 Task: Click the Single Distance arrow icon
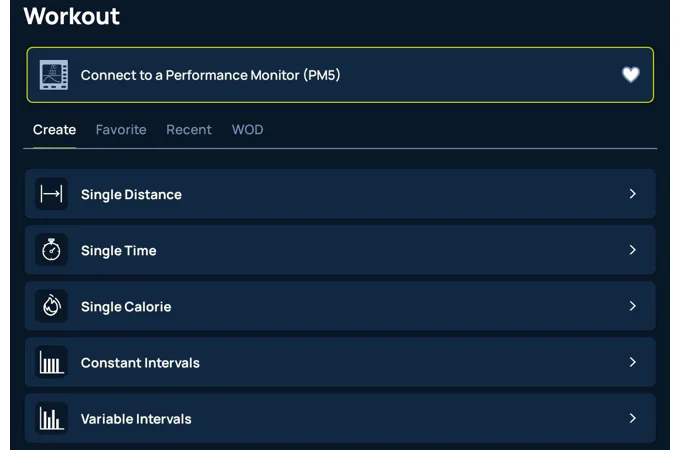coord(51,194)
